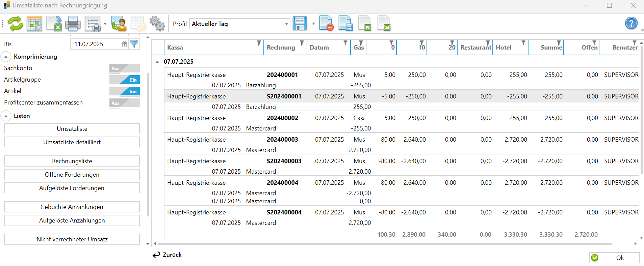The width and height of the screenshot is (644, 266).
Task: Click the printer icon in the toolbar
Action: click(x=73, y=24)
